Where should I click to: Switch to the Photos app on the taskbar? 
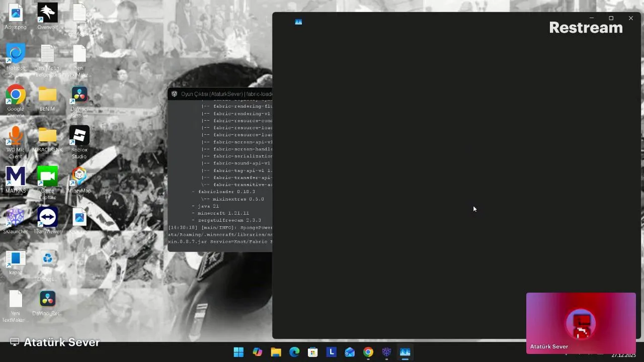[x=405, y=352]
